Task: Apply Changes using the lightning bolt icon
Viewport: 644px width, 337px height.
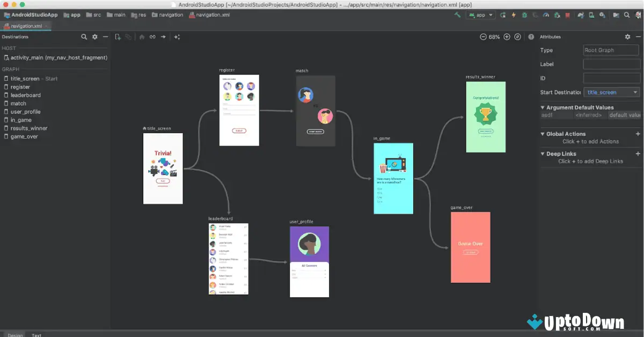Action: coord(514,16)
